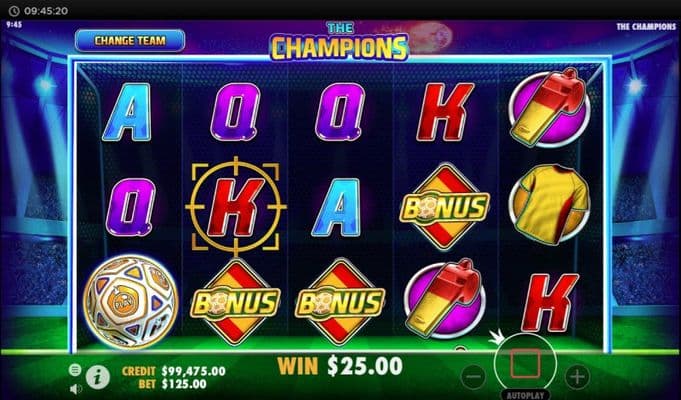Click the top-right whistle symbol
Viewport: 681px width, 400px height.
(x=549, y=106)
